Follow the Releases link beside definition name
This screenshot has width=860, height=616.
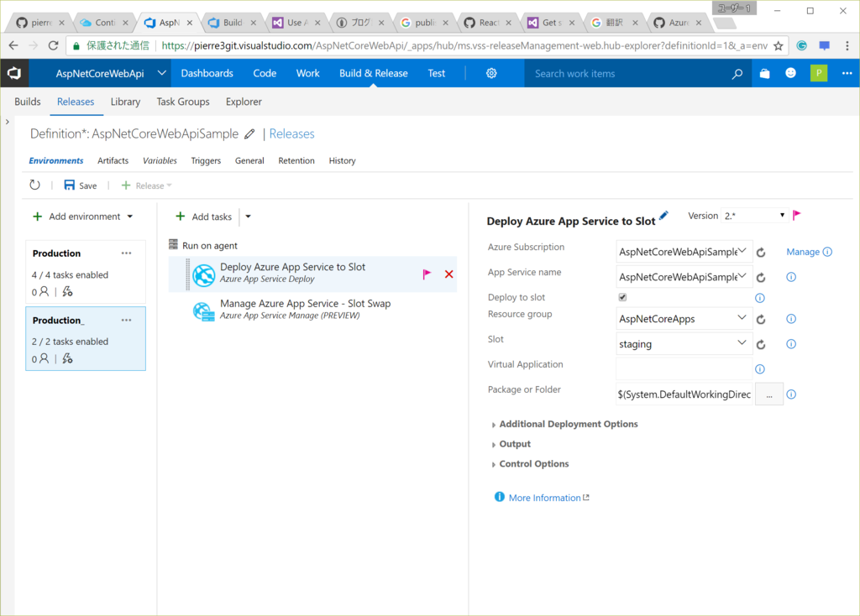[291, 133]
